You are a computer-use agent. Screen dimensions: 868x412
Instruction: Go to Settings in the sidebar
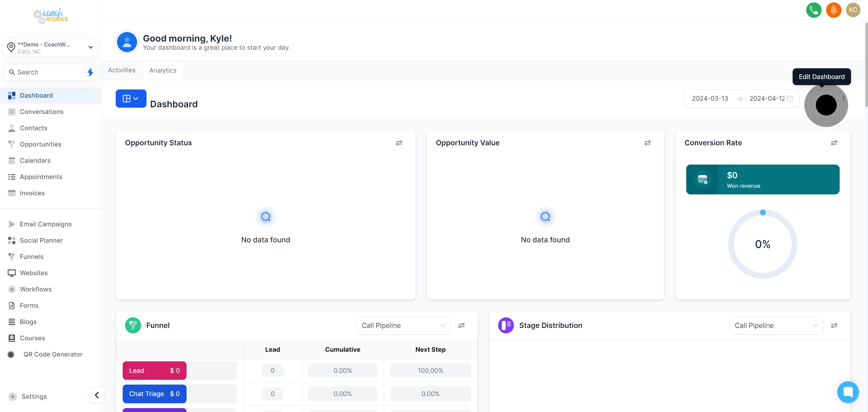pos(34,397)
